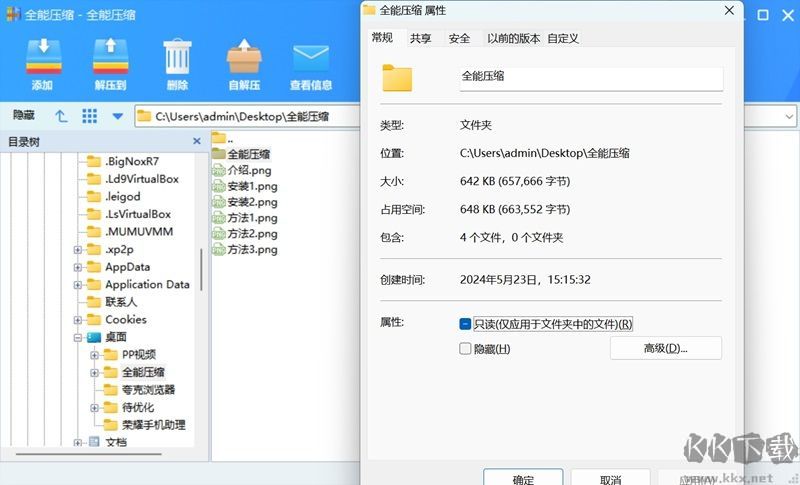Screen dimensions: 800x485
Task: Click the tree panel vertical scrollbar
Action: click(201, 269)
